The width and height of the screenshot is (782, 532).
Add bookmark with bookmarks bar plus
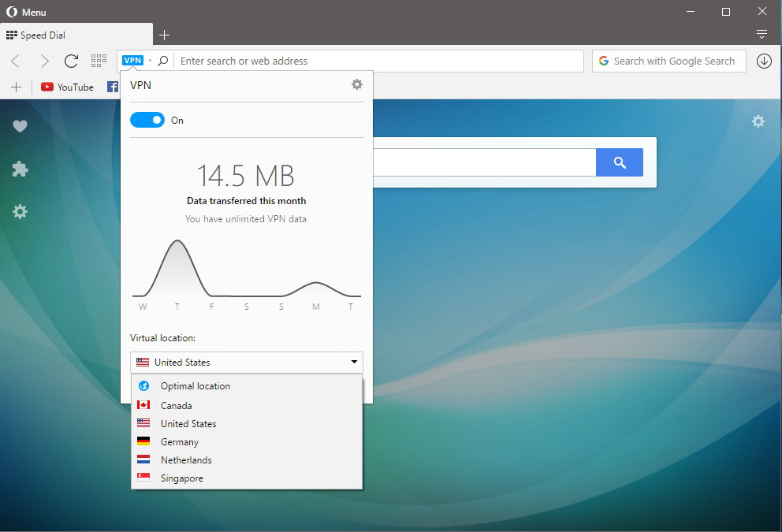16,87
